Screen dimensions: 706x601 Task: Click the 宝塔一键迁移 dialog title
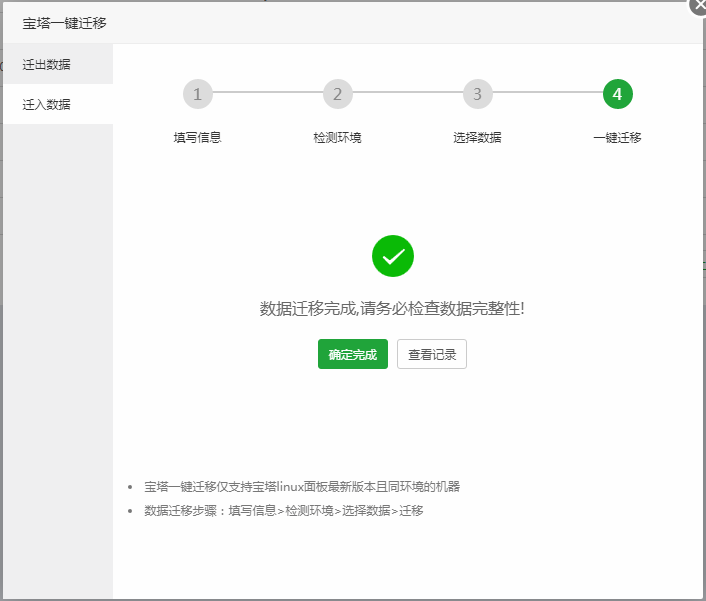(x=64, y=22)
